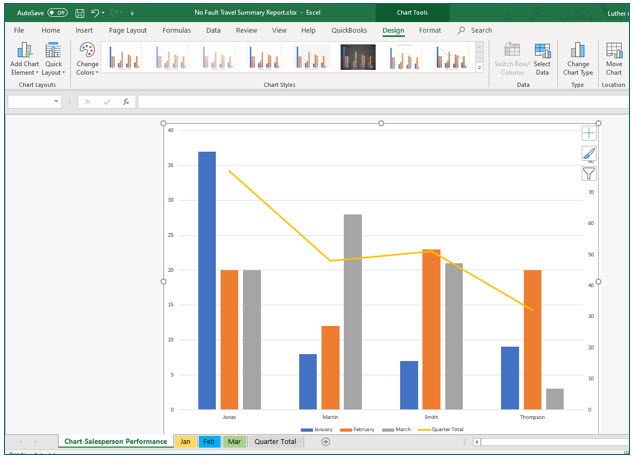
Task: Click the Save disk icon
Action: 80,13
